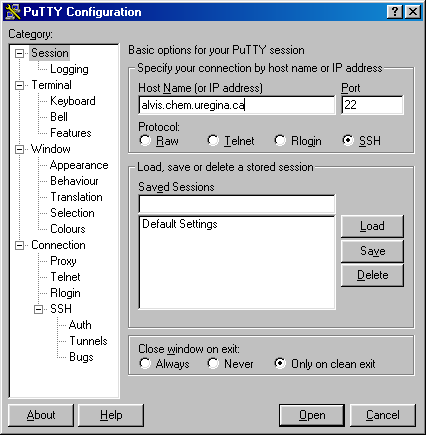Open the Translation category
Image resolution: width=426 pixels, height=435 pixels.
point(76,197)
